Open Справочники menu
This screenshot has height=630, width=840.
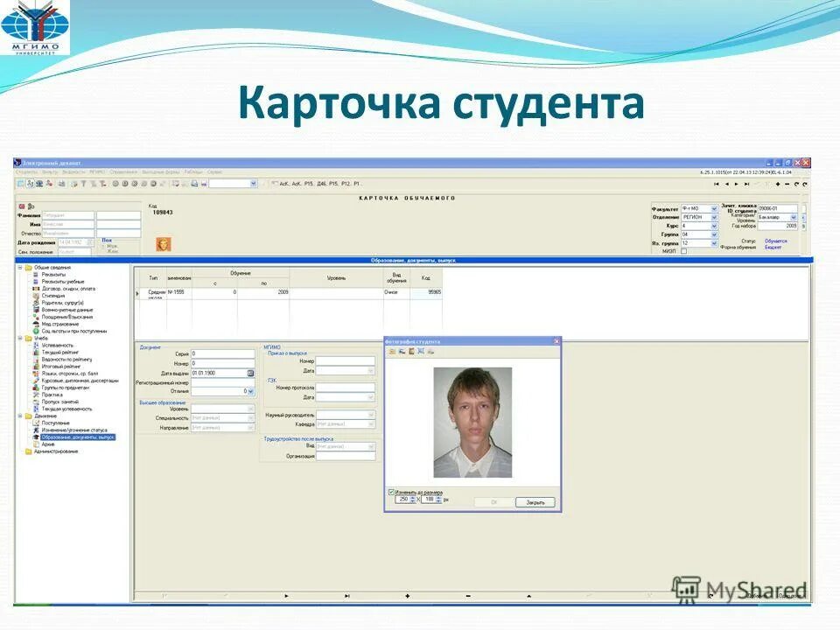click(123, 172)
